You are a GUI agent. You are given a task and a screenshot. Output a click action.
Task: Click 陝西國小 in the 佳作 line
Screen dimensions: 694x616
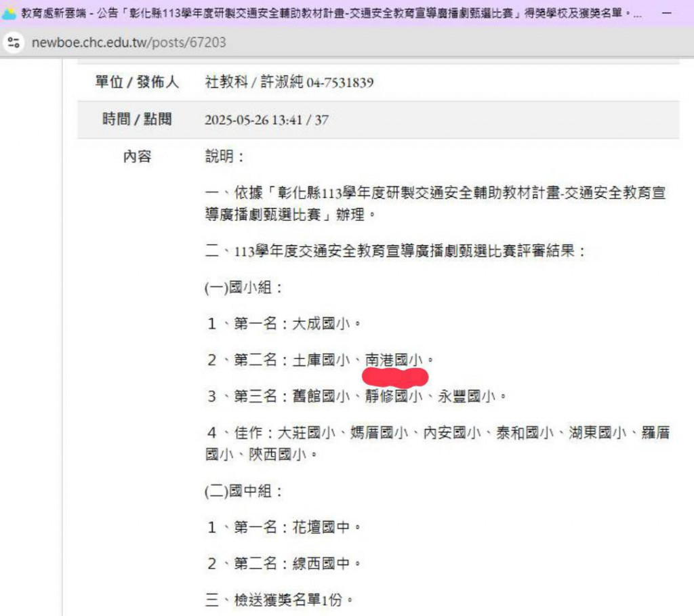point(277,455)
